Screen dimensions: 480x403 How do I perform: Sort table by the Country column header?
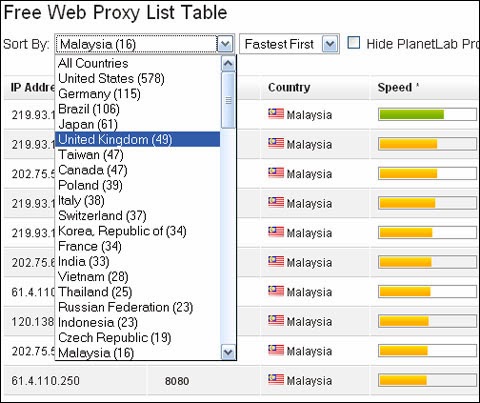(289, 88)
